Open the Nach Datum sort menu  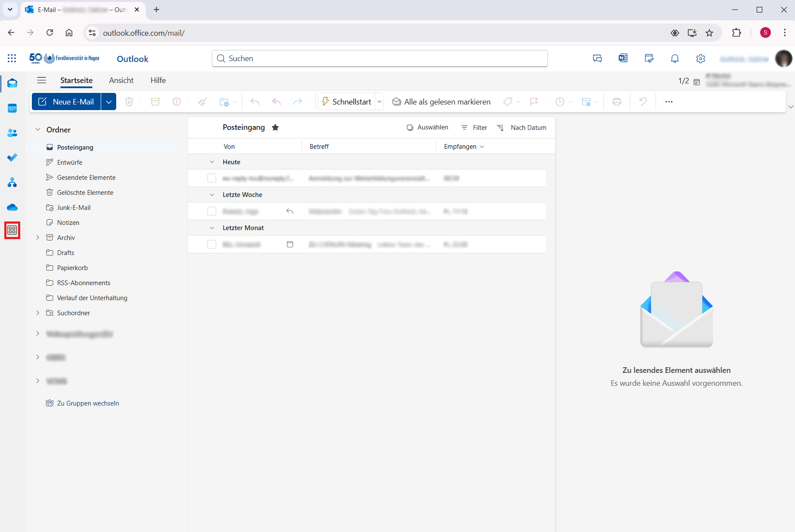[x=521, y=128]
